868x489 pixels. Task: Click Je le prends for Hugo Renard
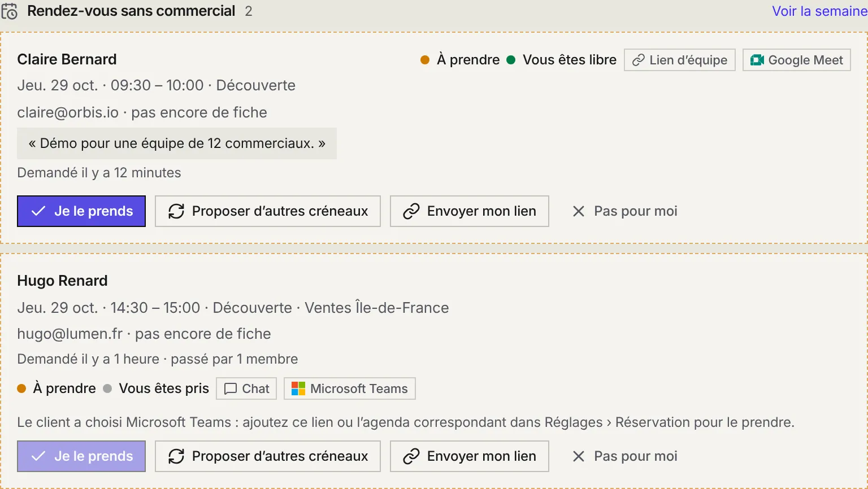click(81, 456)
